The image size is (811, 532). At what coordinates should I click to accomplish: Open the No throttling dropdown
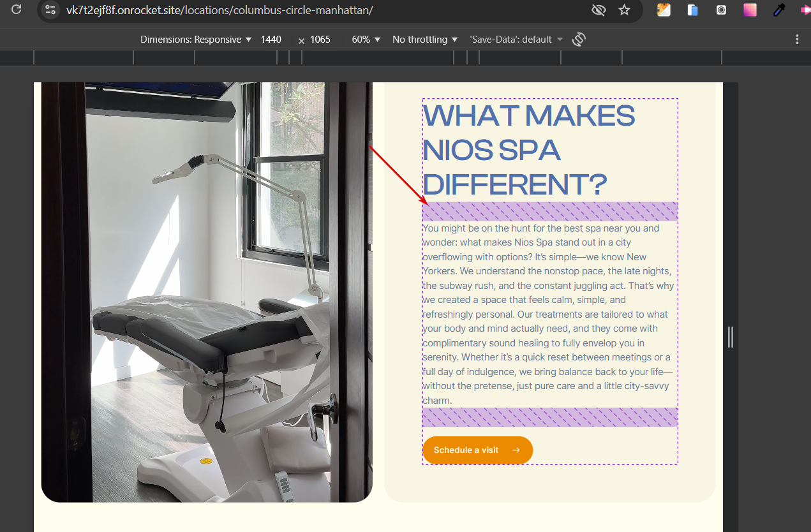(x=425, y=40)
